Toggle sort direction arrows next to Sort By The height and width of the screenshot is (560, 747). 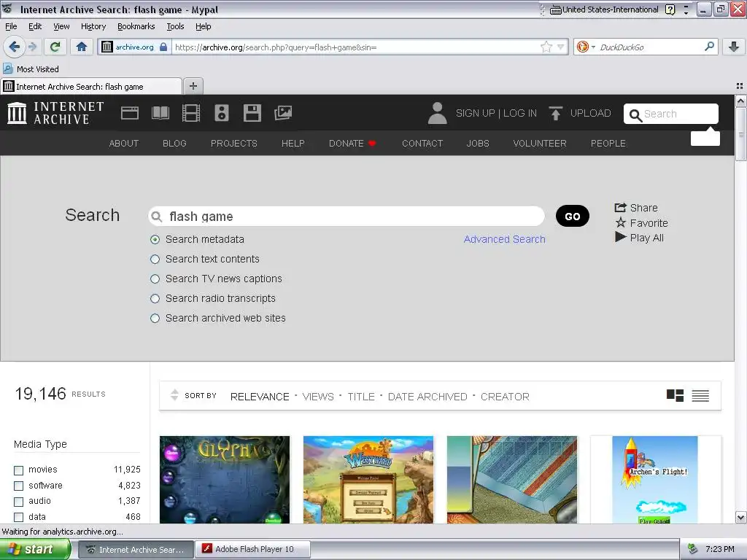pos(174,395)
